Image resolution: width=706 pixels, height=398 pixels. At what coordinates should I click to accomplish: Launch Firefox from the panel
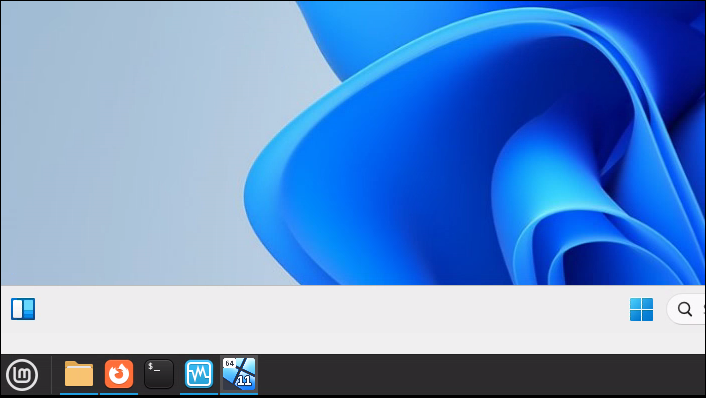click(x=119, y=374)
